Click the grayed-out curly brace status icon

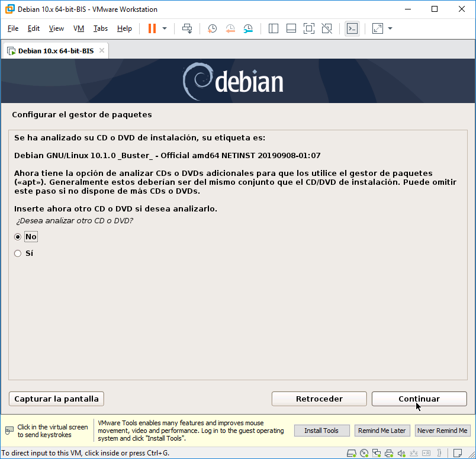coord(439,453)
